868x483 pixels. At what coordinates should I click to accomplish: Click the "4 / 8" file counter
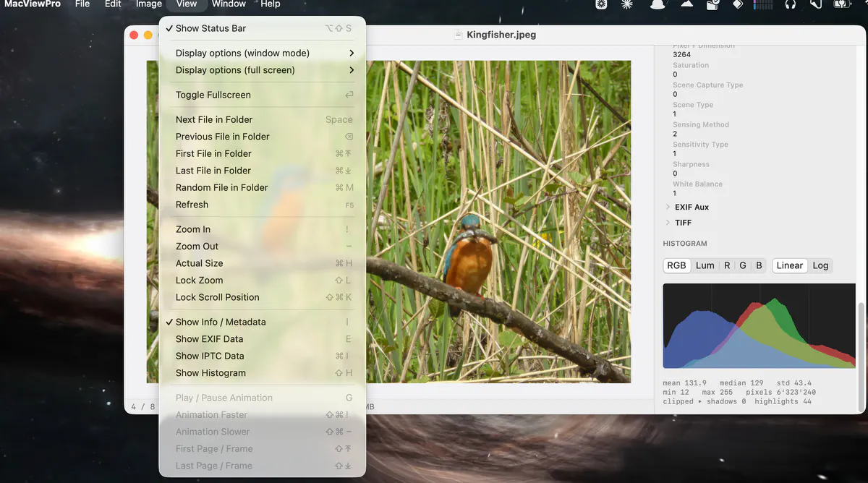click(143, 407)
